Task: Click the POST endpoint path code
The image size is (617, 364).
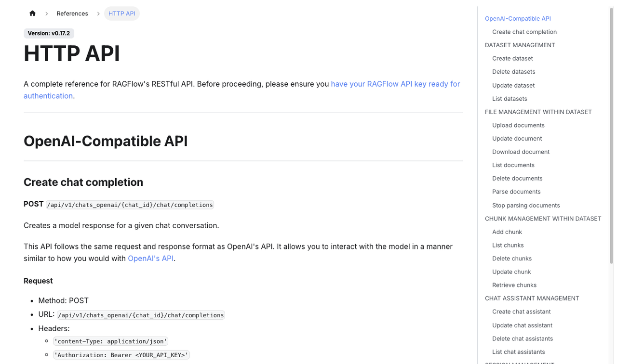Action: click(130, 205)
